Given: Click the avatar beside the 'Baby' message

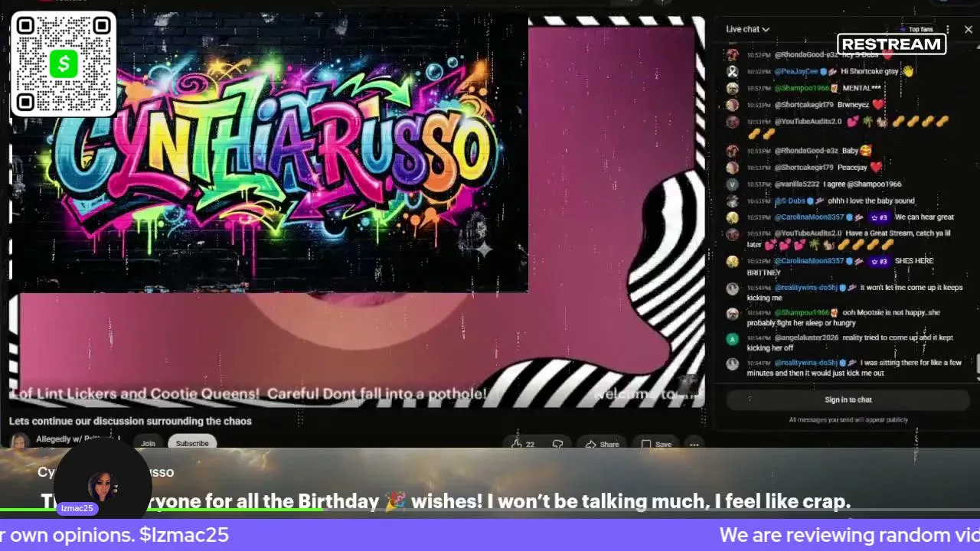Looking at the screenshot, I should (733, 151).
